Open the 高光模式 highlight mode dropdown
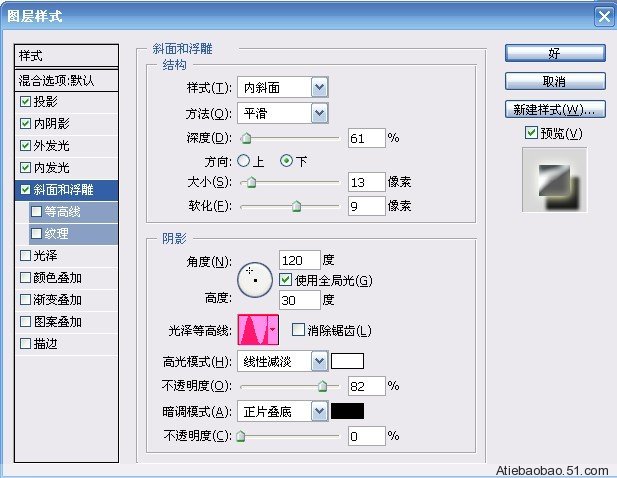Viewport: 617px width, 478px height. point(319,361)
